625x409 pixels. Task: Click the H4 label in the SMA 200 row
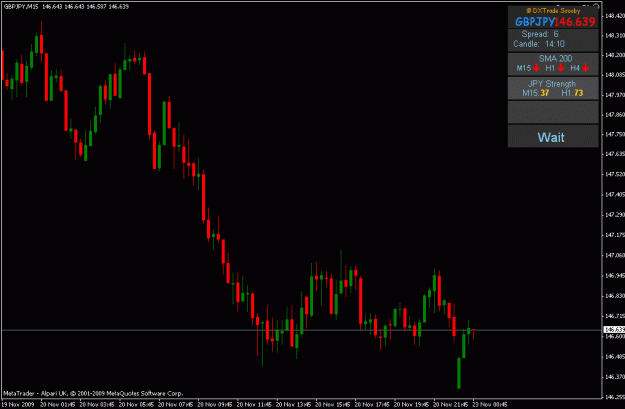[x=575, y=68]
